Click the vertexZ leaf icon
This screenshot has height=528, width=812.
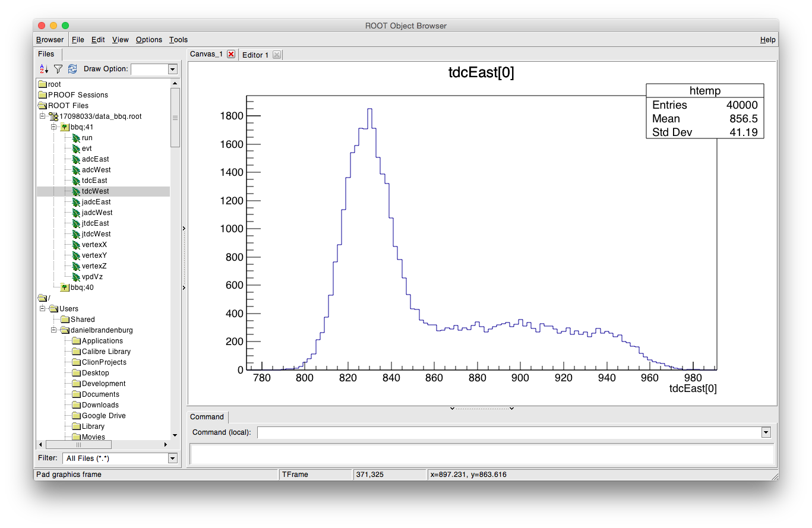[x=76, y=266]
